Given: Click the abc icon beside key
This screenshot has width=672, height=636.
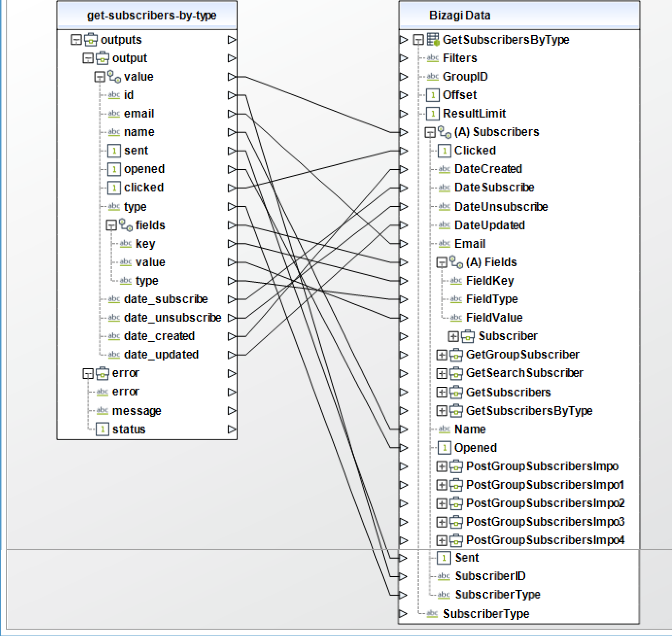Looking at the screenshot, I should click(x=126, y=244).
